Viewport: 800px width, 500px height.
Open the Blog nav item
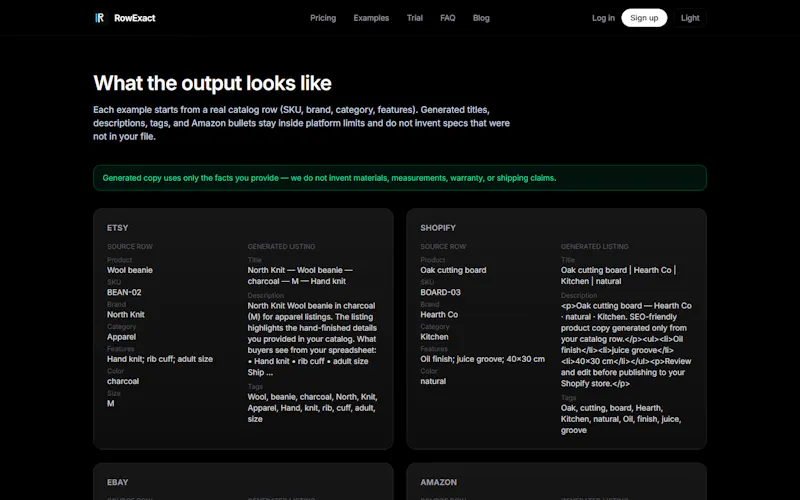click(481, 18)
